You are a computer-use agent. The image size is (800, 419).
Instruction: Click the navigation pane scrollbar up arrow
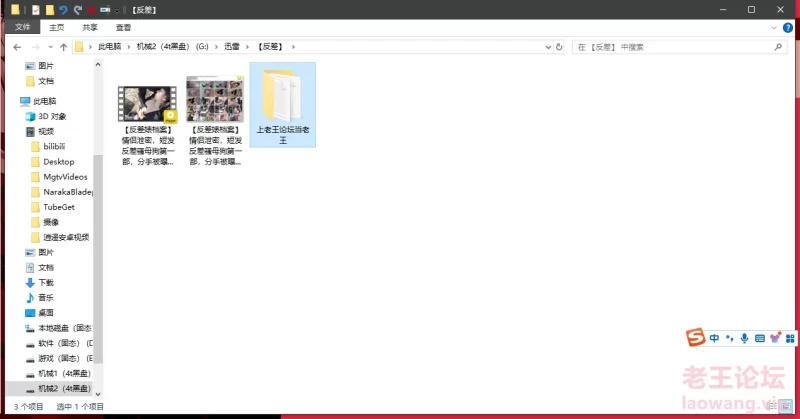tap(98, 65)
